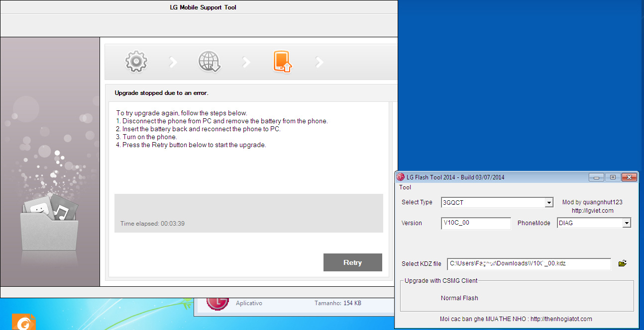This screenshot has width=644, height=330.
Task: Open the KDZ file browse folder icon
Action: (x=622, y=263)
